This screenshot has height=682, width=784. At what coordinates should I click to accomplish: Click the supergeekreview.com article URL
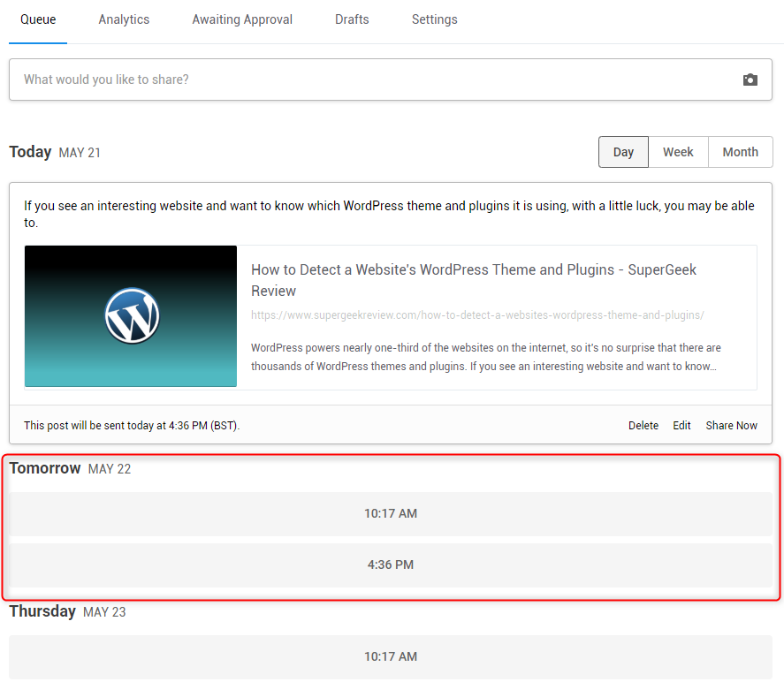tap(477, 315)
